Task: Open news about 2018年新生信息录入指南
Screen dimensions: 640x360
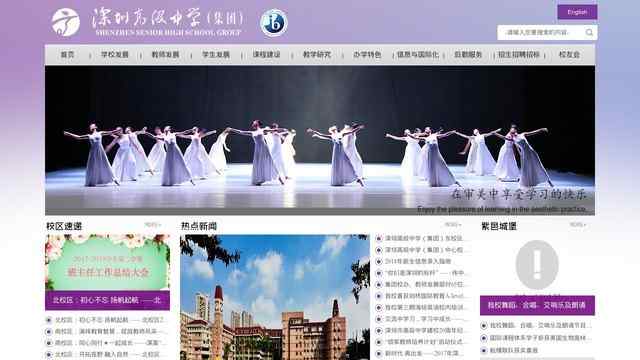Action: [418, 261]
